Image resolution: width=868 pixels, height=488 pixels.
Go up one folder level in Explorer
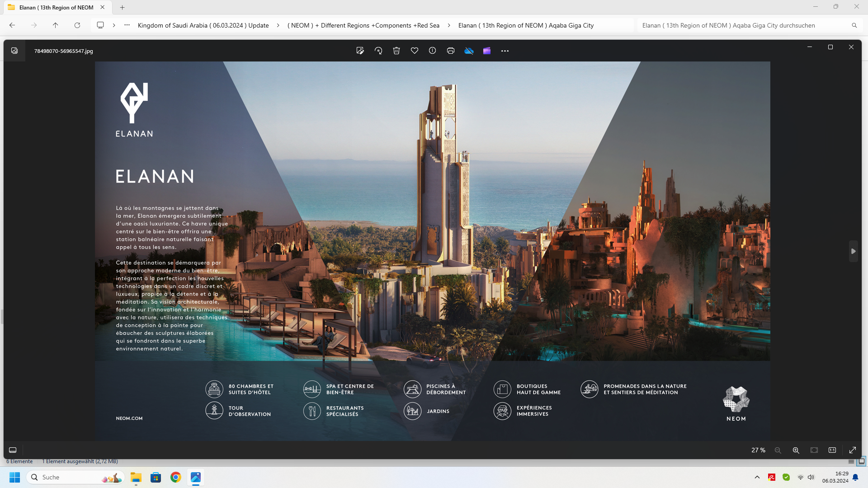click(56, 25)
